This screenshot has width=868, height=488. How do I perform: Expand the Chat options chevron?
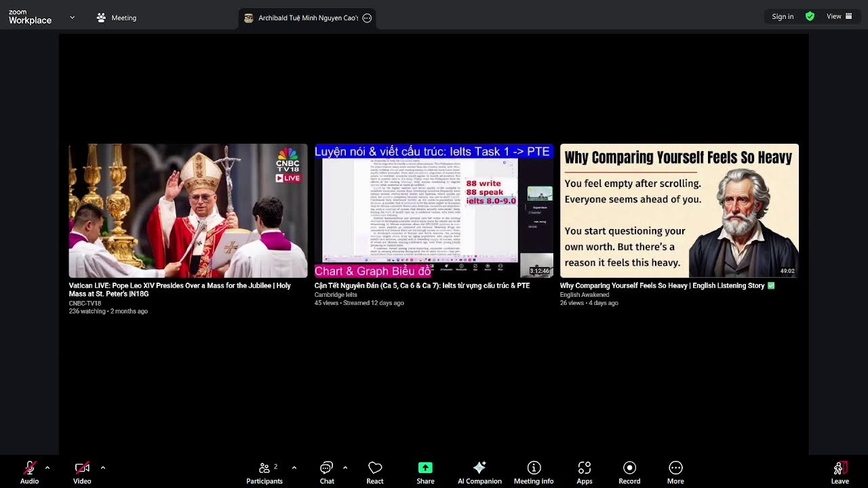(x=345, y=468)
